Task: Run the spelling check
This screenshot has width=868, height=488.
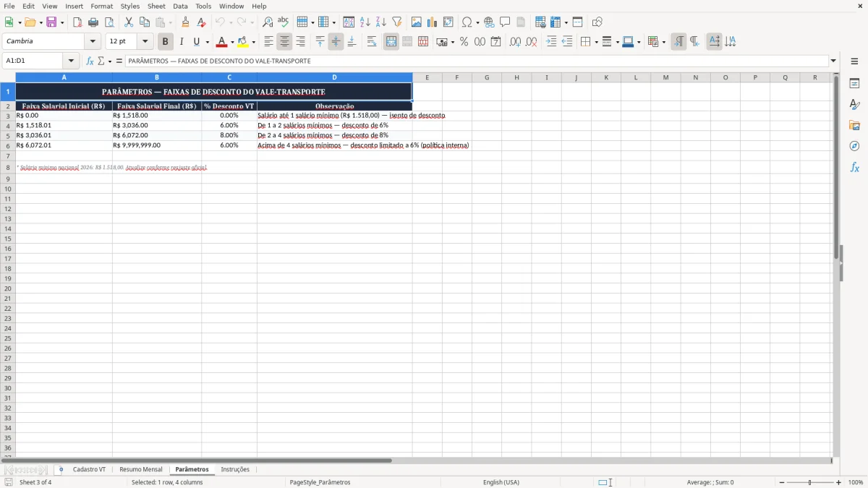Action: coord(284,22)
